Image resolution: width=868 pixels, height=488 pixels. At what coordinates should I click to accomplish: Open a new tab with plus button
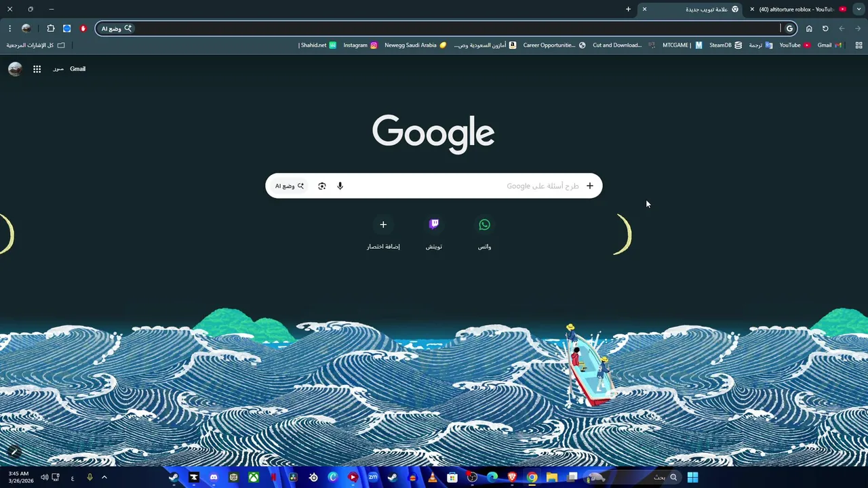[x=628, y=9]
